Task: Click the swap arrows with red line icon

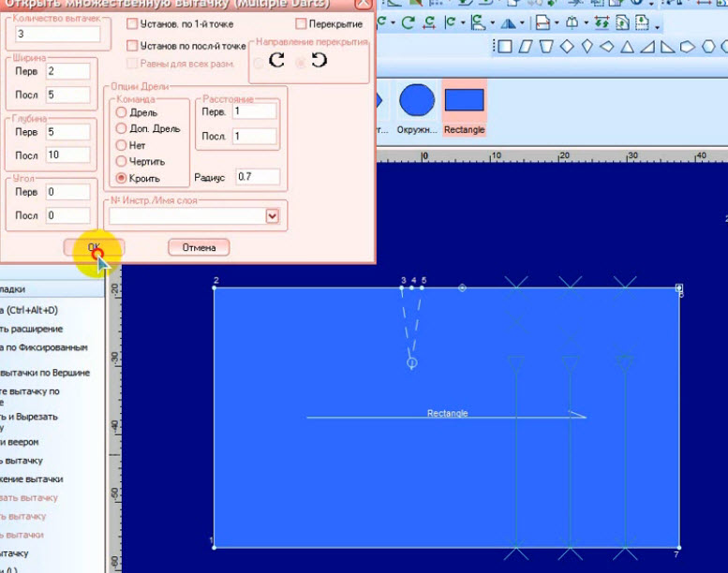Action: [602, 22]
